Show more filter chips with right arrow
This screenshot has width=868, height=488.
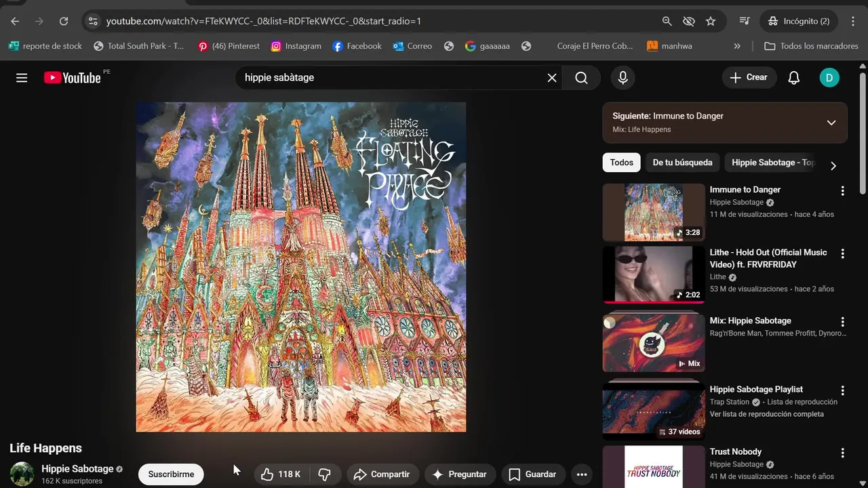click(833, 166)
